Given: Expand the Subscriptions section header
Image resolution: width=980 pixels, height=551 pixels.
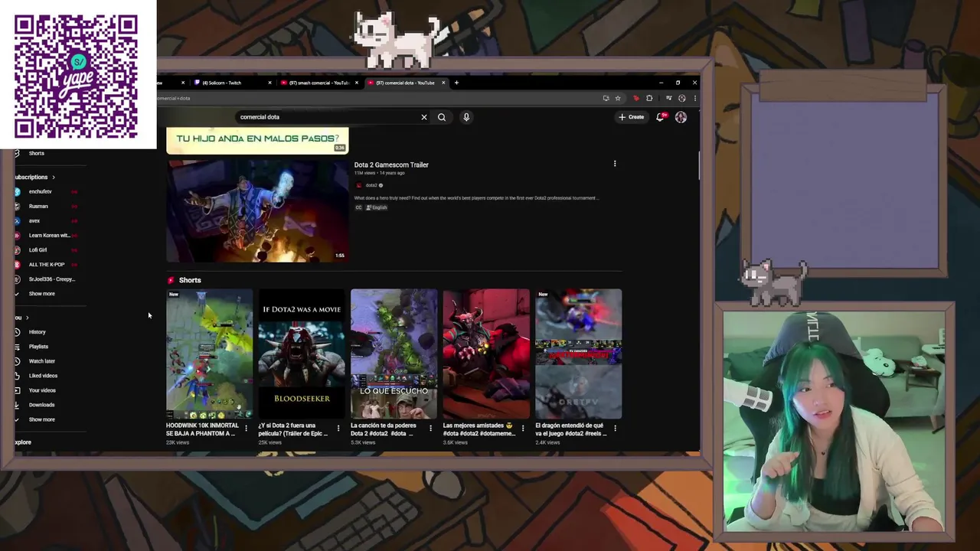Looking at the screenshot, I should coord(34,177).
